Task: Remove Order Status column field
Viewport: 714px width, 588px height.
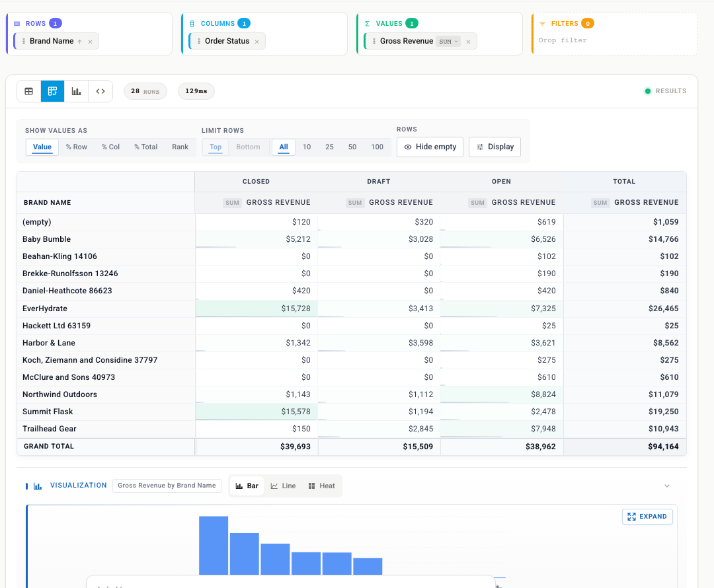Action: click(257, 42)
